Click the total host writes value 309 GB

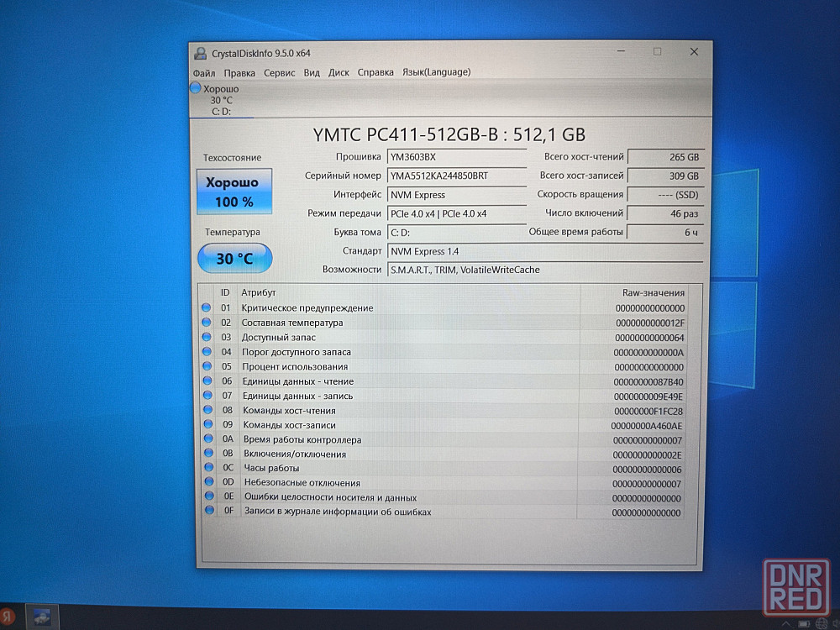click(x=664, y=176)
